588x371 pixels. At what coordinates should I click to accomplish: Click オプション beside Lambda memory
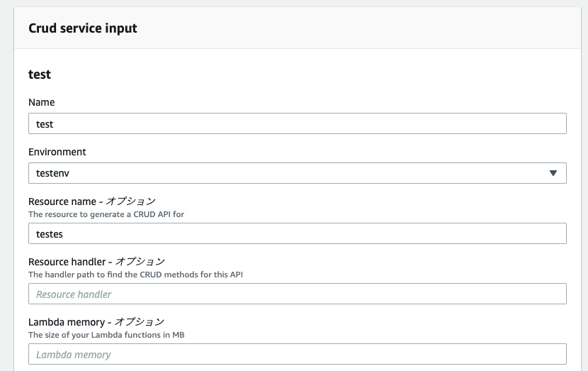pos(140,322)
